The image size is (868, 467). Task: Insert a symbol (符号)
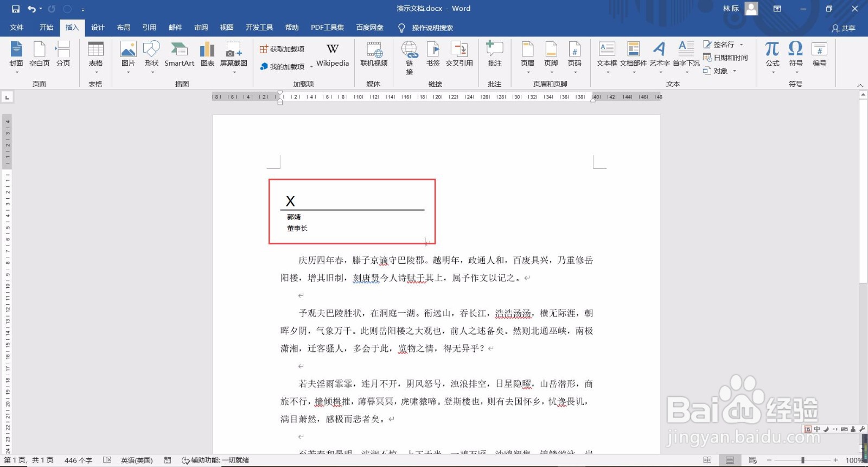[x=796, y=57]
